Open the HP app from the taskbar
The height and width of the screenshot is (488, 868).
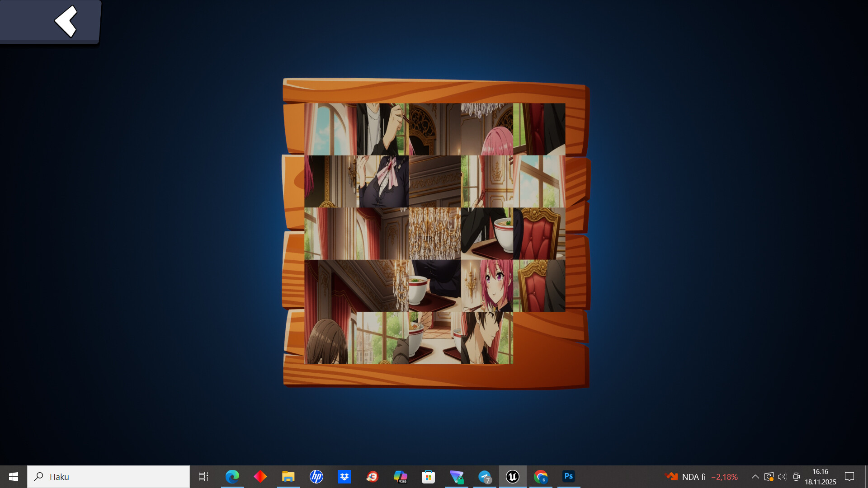316,476
